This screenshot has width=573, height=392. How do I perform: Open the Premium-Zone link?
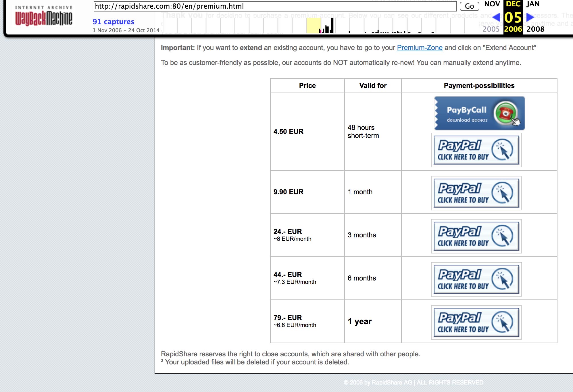click(x=419, y=48)
